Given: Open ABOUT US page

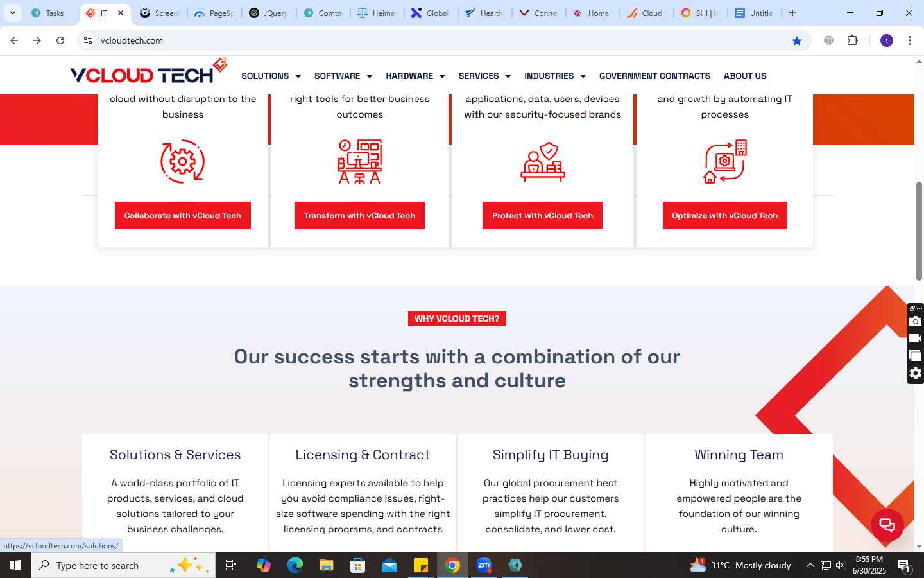Looking at the screenshot, I should click(745, 76).
